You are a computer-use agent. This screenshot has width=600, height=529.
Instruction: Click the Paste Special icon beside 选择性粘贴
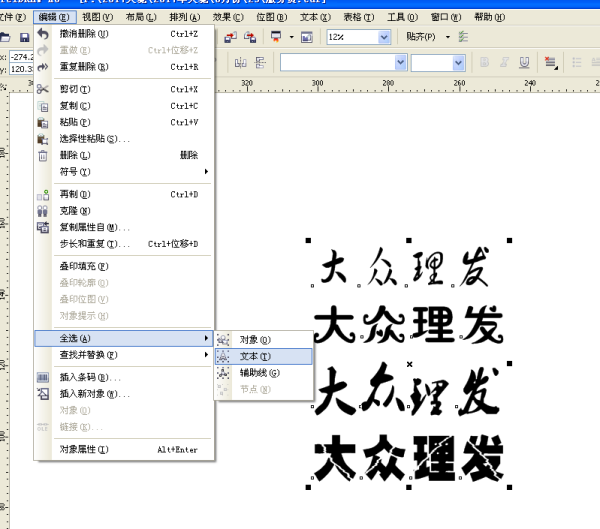pos(42,139)
